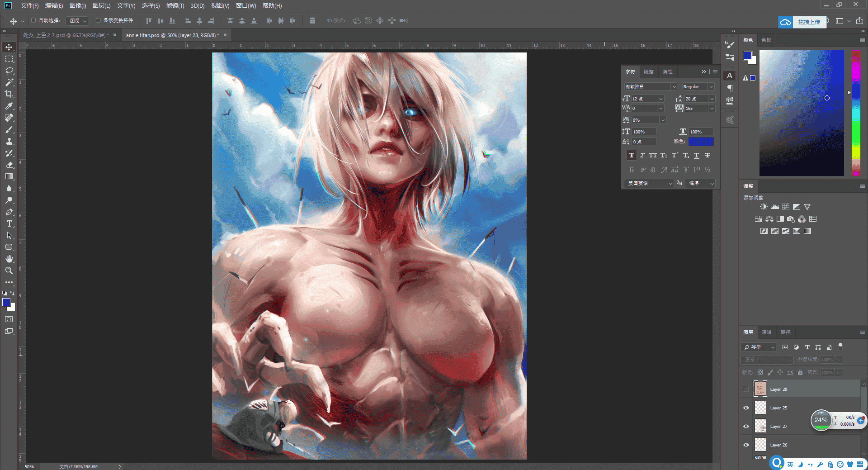Select the Lasso tool

[9, 71]
